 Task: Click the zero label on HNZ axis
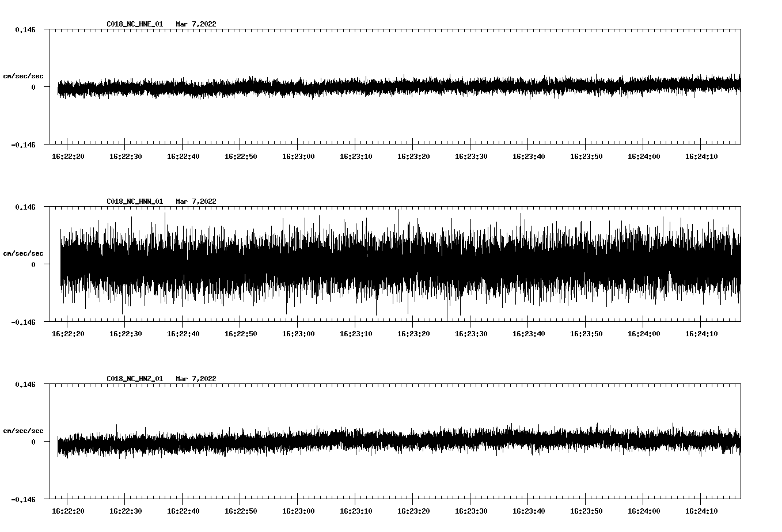33,442
